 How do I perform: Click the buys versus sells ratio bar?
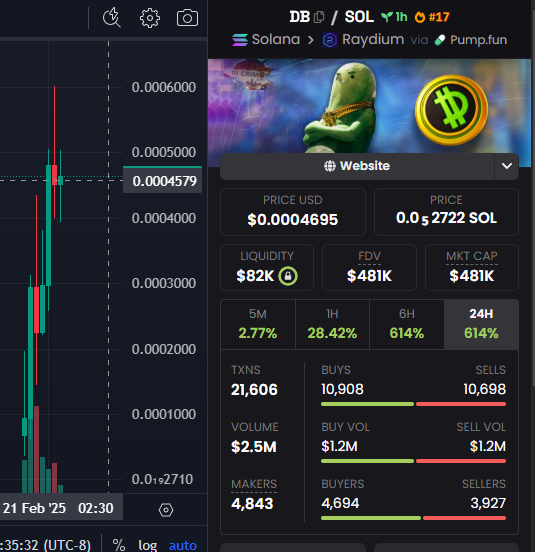414,404
